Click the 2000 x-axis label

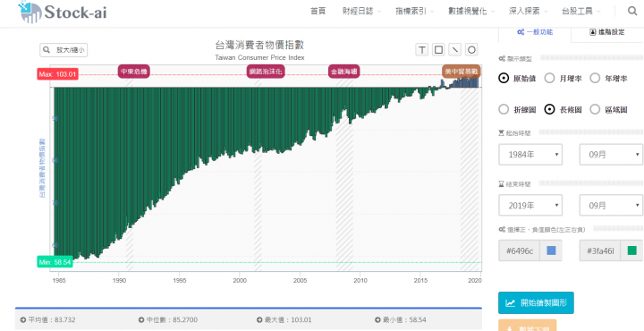(240, 281)
